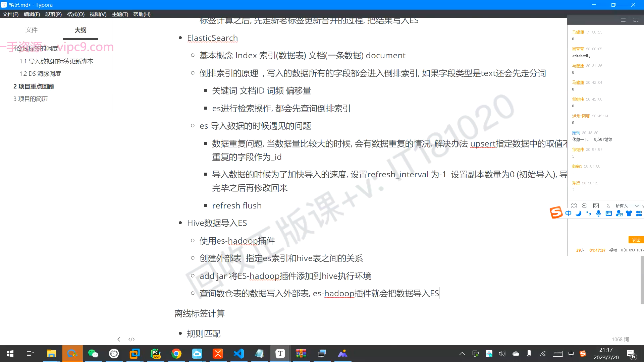Screen dimensions: 644x362
Task: Open Sogou skin shirt icon
Action: (x=629, y=214)
